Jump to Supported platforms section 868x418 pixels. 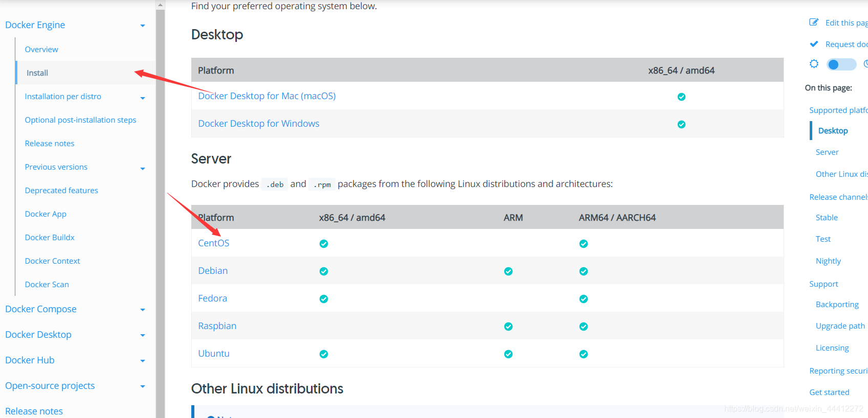coord(838,110)
